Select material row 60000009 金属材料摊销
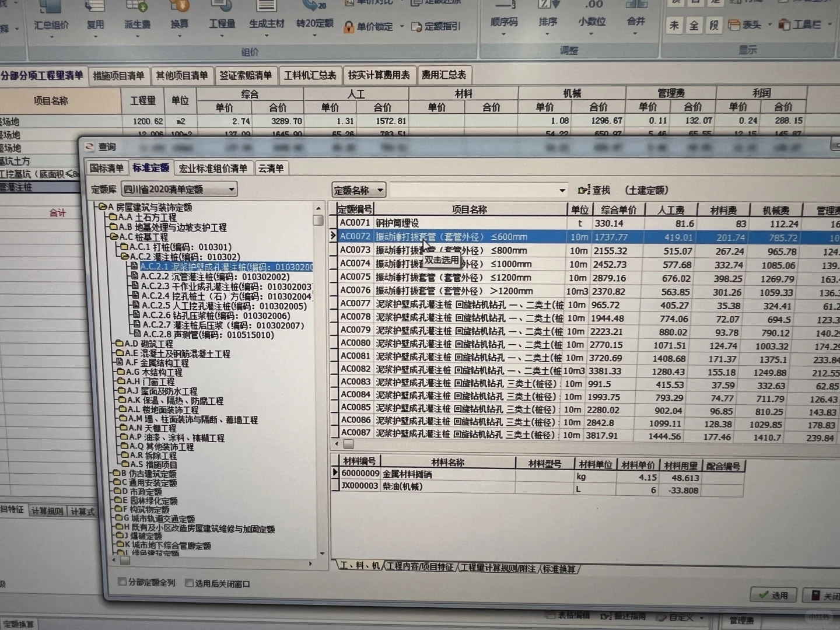 [541, 475]
